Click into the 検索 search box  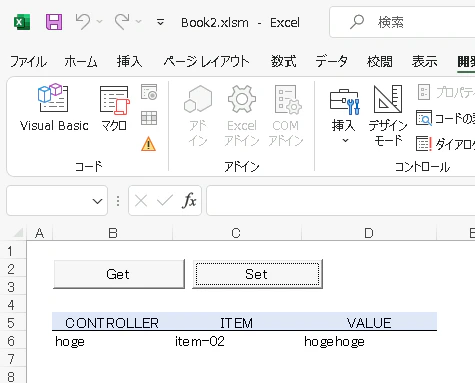[x=402, y=22]
